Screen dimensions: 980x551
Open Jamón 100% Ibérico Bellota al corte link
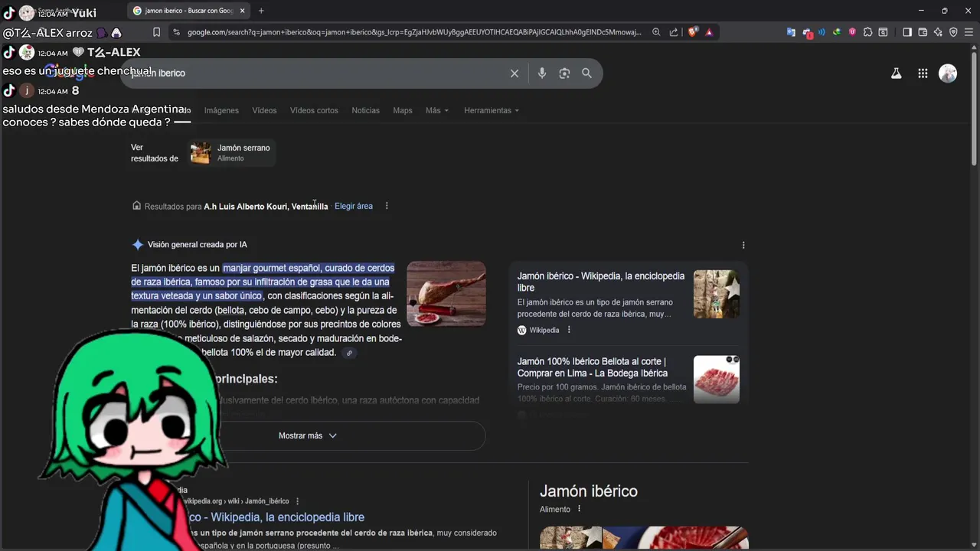[593, 367]
